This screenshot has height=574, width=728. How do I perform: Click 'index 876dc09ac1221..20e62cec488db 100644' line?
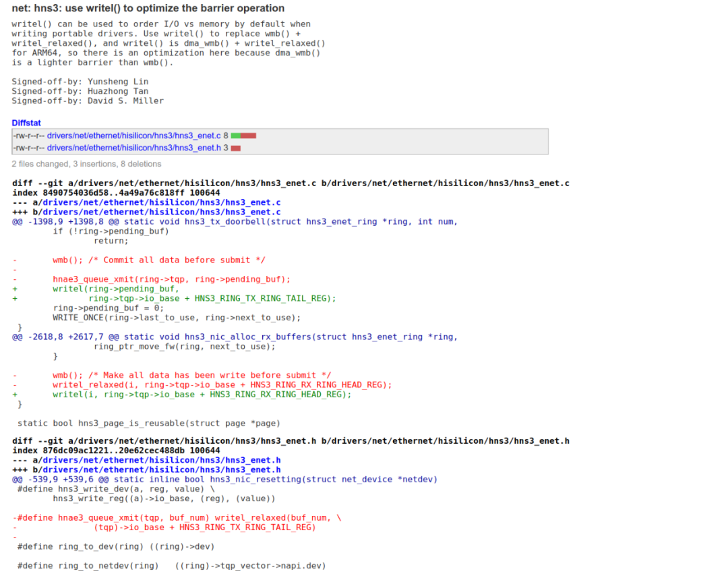point(116,451)
